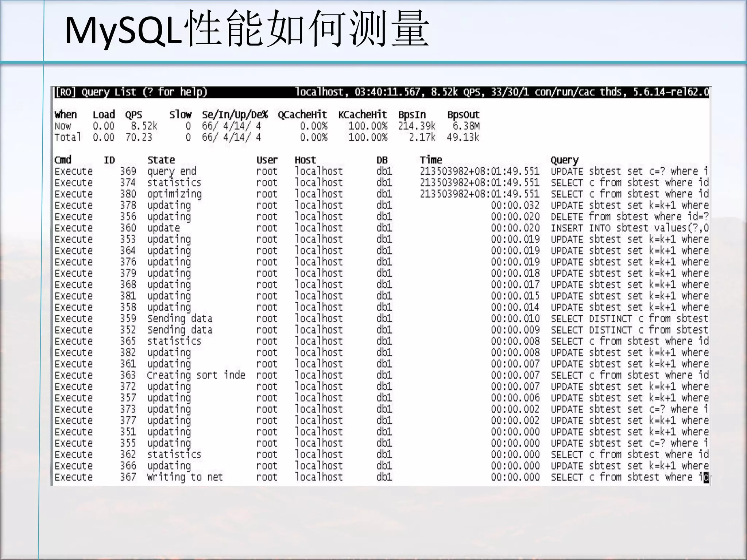The height and width of the screenshot is (560, 747).
Task: Click the time value "00:00.032"
Action: point(515,205)
